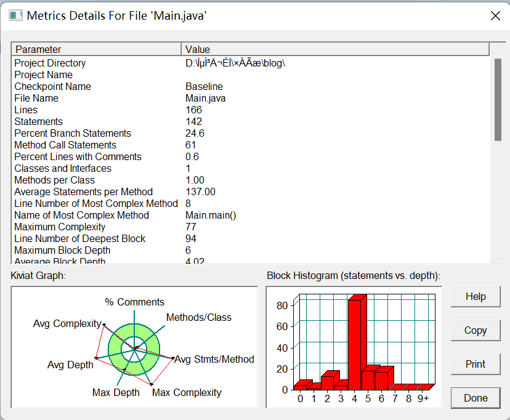
Task: Select the Lines parameter row
Action: pos(251,110)
